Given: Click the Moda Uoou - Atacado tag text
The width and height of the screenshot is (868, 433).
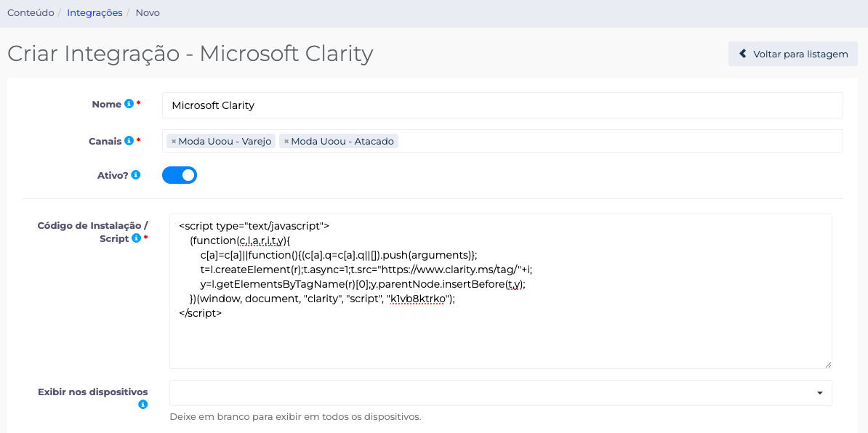Looking at the screenshot, I should pyautogui.click(x=342, y=142).
